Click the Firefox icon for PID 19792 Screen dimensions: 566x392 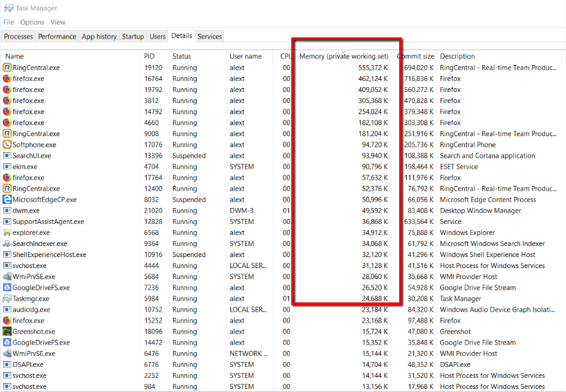coord(7,90)
